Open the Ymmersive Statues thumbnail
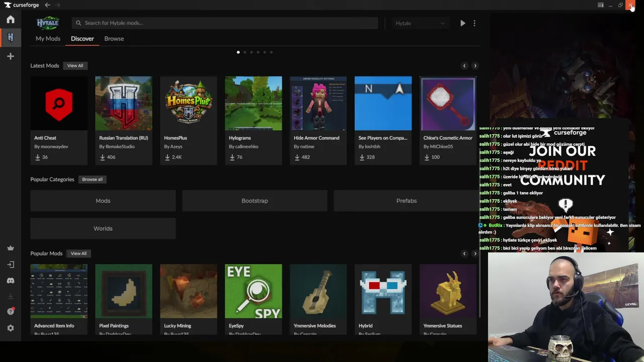 (x=448, y=291)
